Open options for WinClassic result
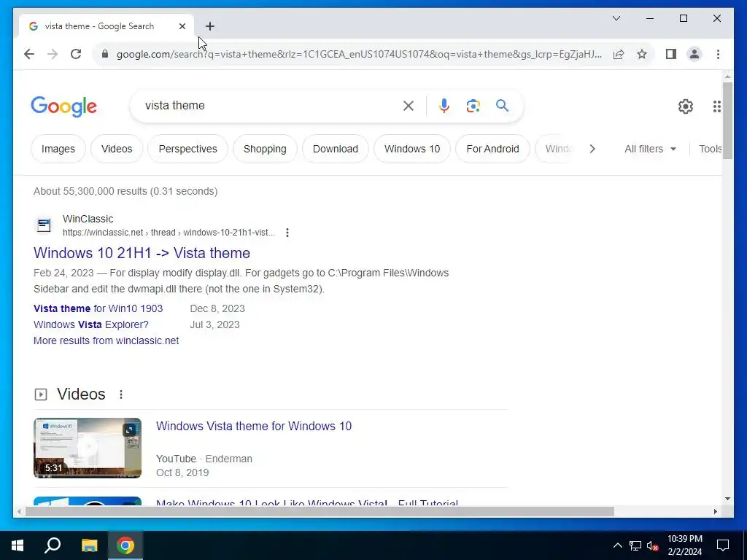This screenshot has height=560, width=747. point(287,233)
